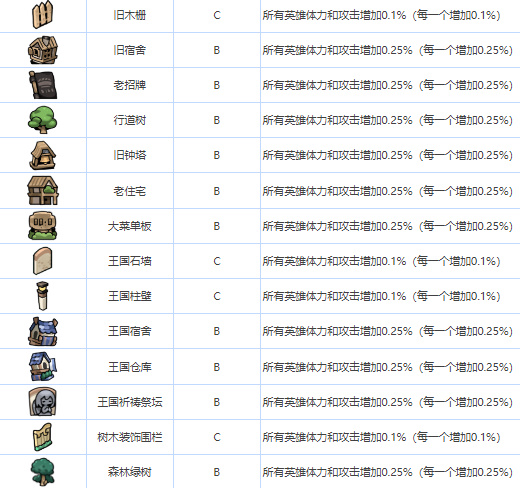
Task: Click the 0.25% effect text for 王国祈祷祭坛
Action: pyautogui.click(x=387, y=402)
